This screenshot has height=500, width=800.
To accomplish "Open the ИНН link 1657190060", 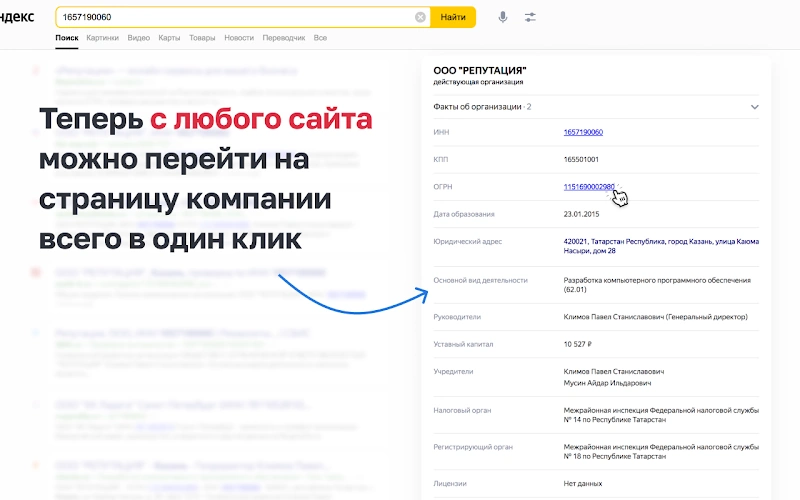I will pyautogui.click(x=583, y=132).
